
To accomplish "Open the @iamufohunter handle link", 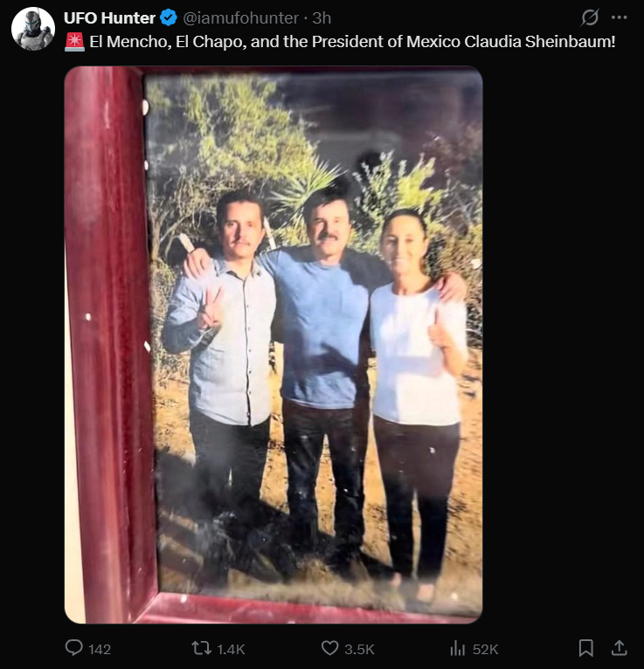I will tap(240, 18).
